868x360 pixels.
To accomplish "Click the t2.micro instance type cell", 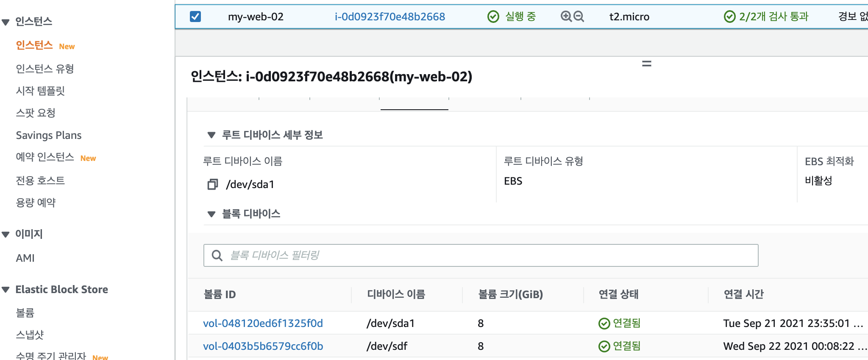I will (629, 17).
